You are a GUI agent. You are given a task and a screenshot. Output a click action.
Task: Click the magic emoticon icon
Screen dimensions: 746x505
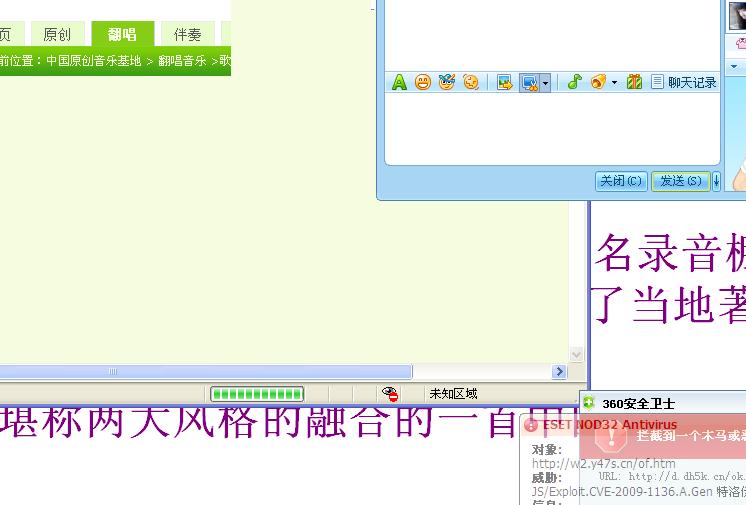tap(447, 83)
